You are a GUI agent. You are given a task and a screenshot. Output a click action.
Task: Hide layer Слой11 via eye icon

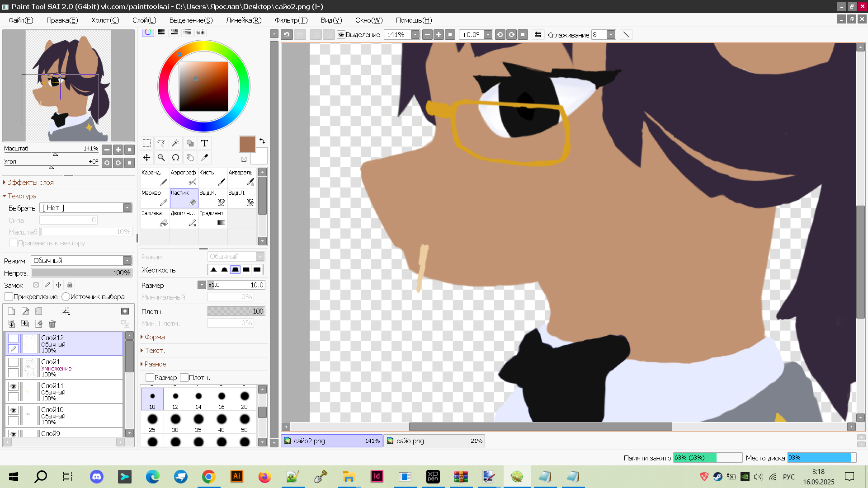tap(13, 386)
